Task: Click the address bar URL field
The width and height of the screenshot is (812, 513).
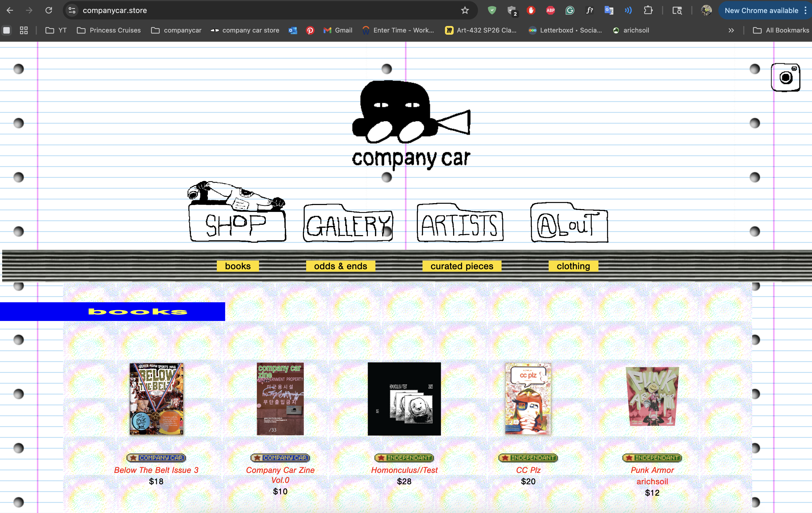Action: [236, 11]
